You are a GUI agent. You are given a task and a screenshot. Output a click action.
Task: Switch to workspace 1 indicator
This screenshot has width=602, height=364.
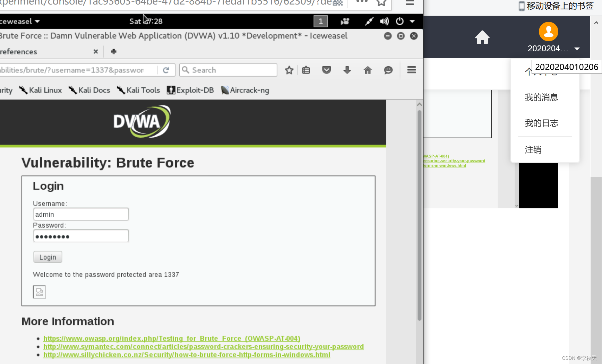click(x=320, y=21)
